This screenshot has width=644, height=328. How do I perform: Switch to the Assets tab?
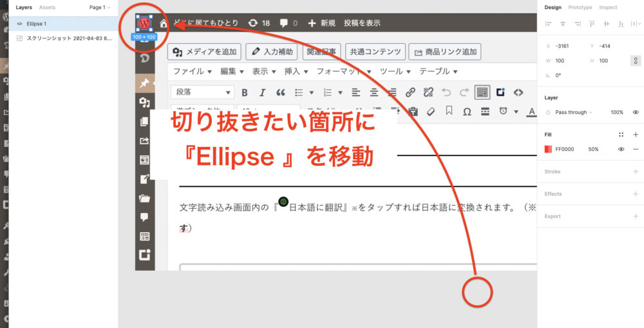point(47,7)
